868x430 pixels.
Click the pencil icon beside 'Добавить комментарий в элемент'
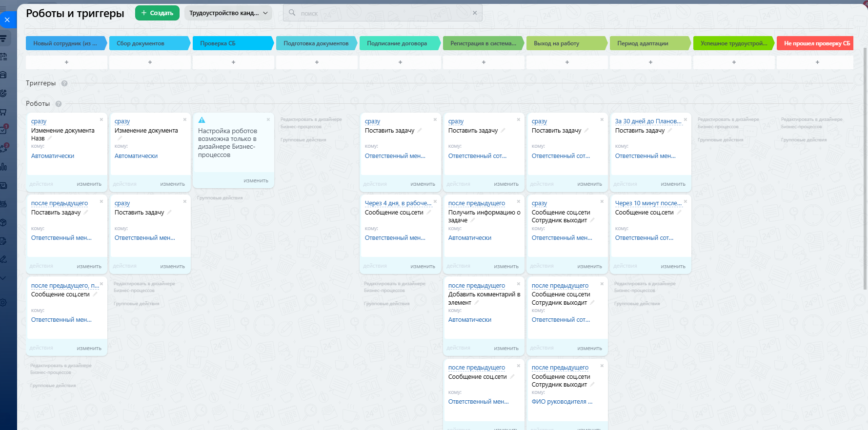[x=477, y=302]
